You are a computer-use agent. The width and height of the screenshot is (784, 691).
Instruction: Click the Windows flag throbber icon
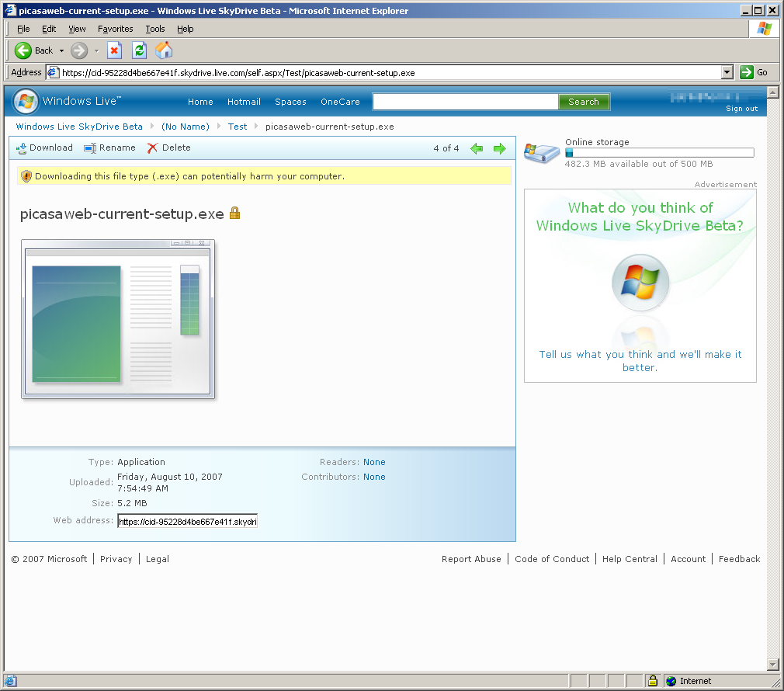(764, 29)
